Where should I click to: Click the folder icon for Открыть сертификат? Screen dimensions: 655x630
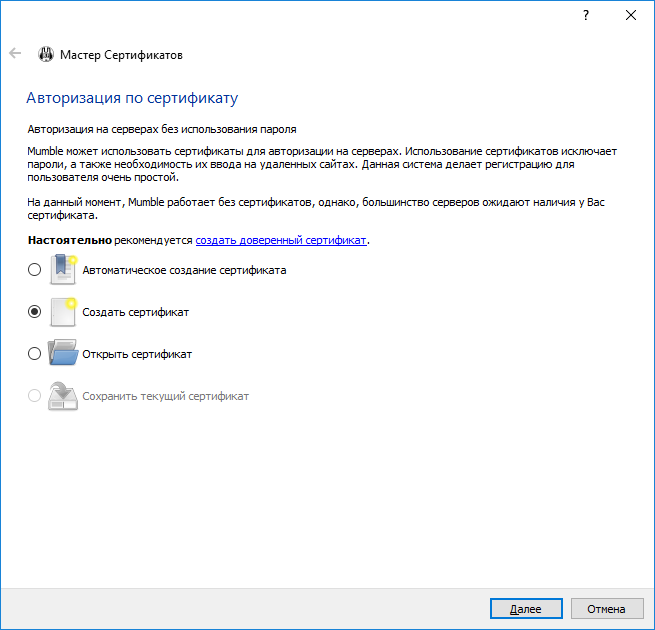pos(63,354)
